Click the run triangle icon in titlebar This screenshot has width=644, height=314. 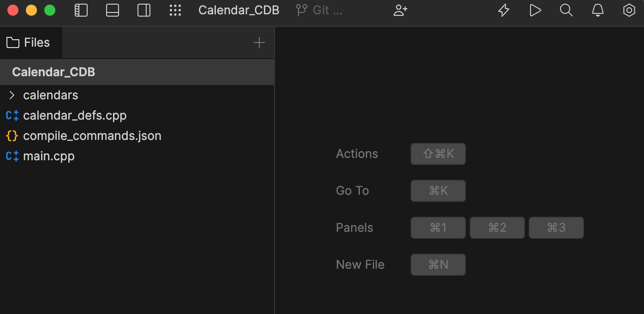click(535, 10)
